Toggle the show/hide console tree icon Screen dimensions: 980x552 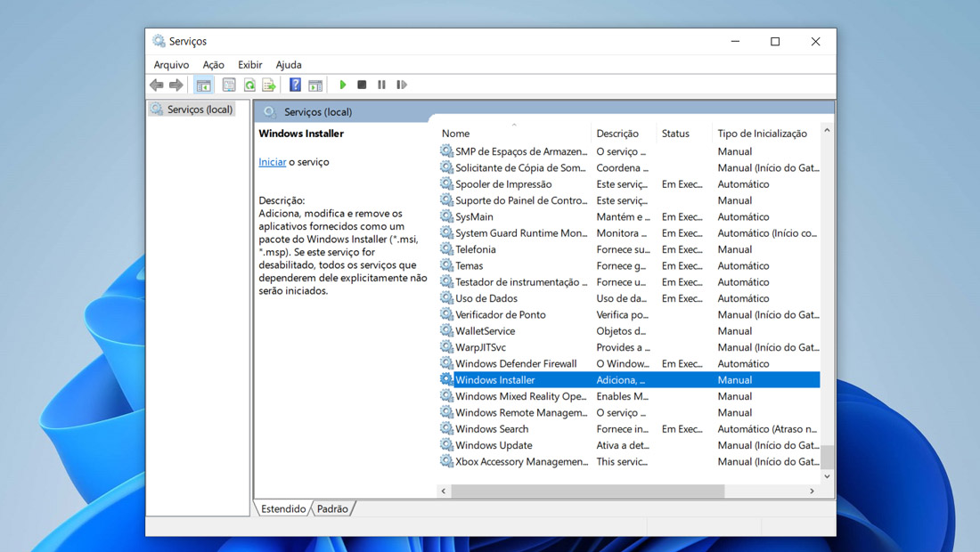point(203,85)
